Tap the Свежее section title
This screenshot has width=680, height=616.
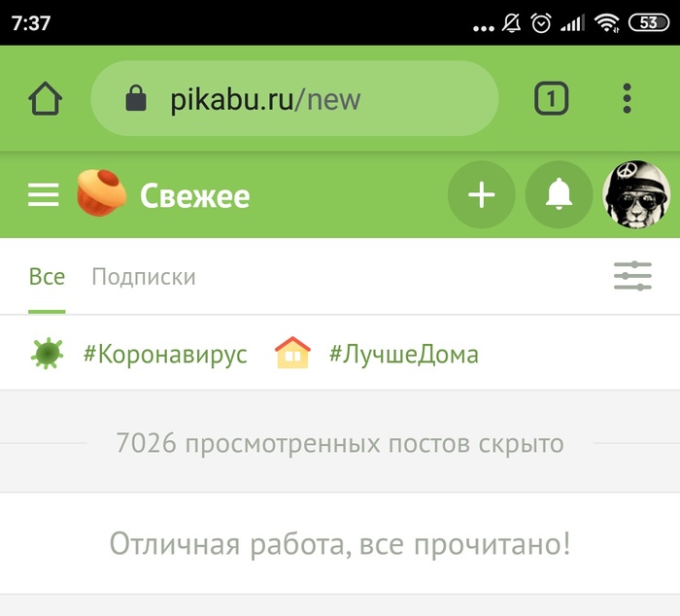[194, 196]
